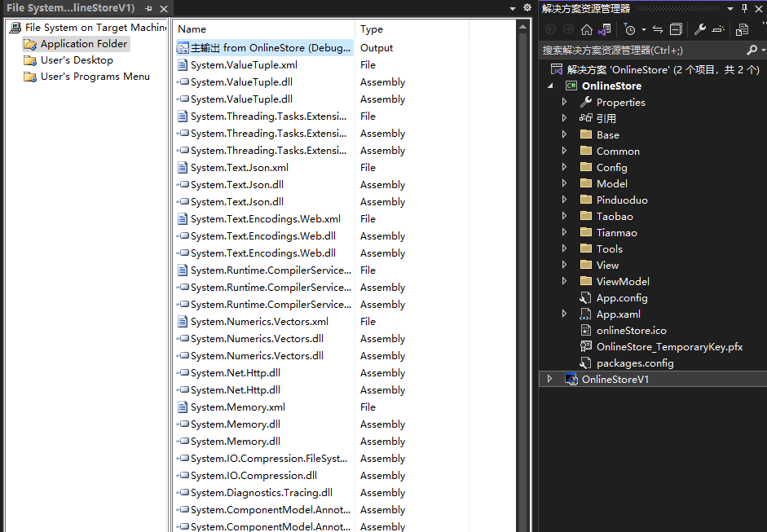Expand the Properties node in OnlineStore
The height and width of the screenshot is (532, 767).
pos(564,103)
